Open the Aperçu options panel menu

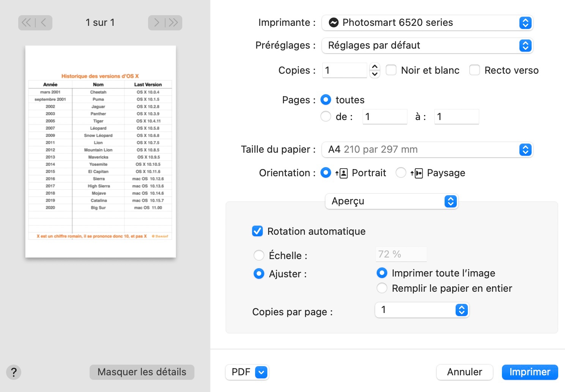(x=391, y=201)
